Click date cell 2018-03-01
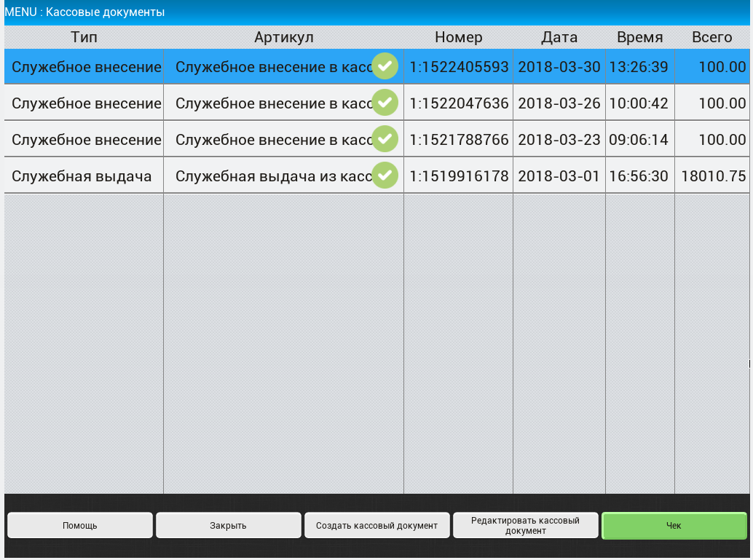 click(559, 176)
